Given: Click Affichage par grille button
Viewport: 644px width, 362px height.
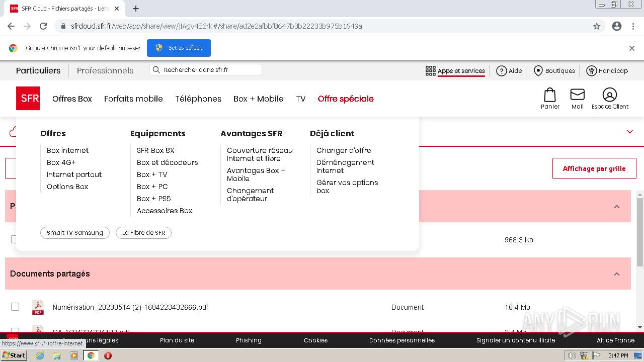Looking at the screenshot, I should click(594, 168).
